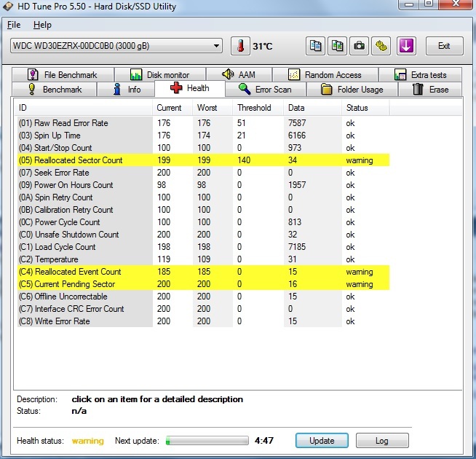Click the 4:47 next update countdown
Image resolution: width=476 pixels, height=459 pixels.
click(264, 441)
